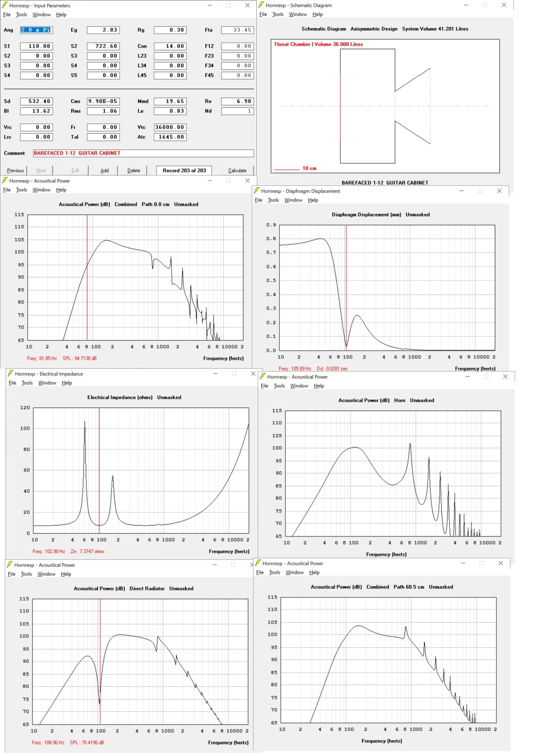The height and width of the screenshot is (756, 539).
Task: Close the Diaphragm Displacement window
Action: pyautogui.click(x=499, y=190)
